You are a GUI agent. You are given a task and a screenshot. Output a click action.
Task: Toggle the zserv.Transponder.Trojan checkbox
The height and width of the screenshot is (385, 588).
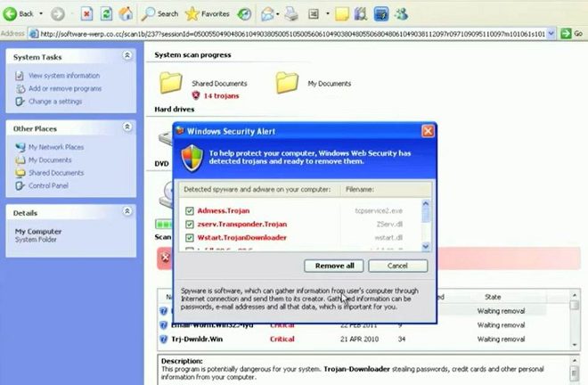click(x=190, y=225)
